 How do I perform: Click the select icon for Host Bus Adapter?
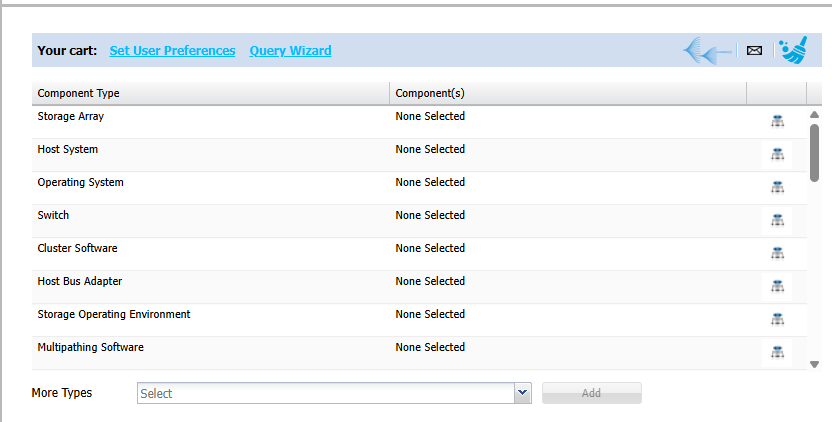click(777, 287)
